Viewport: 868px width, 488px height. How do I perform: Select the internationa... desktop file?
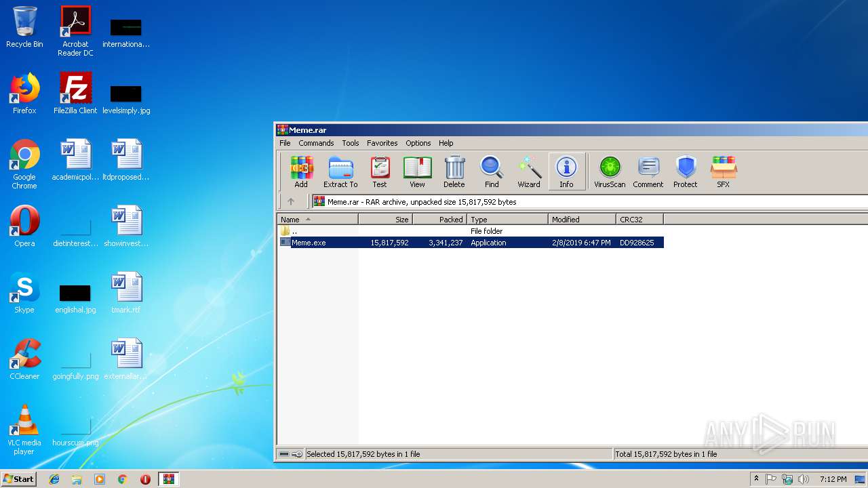click(126, 33)
